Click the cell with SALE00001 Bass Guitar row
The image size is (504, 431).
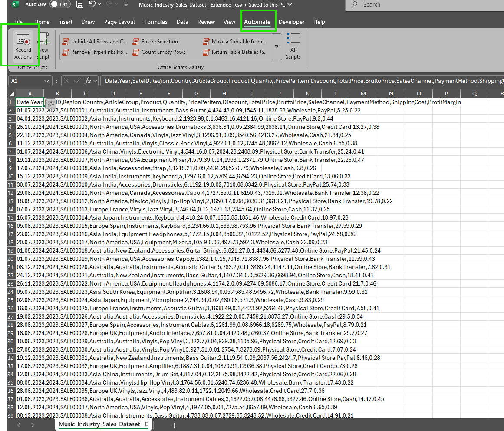click(x=189, y=111)
